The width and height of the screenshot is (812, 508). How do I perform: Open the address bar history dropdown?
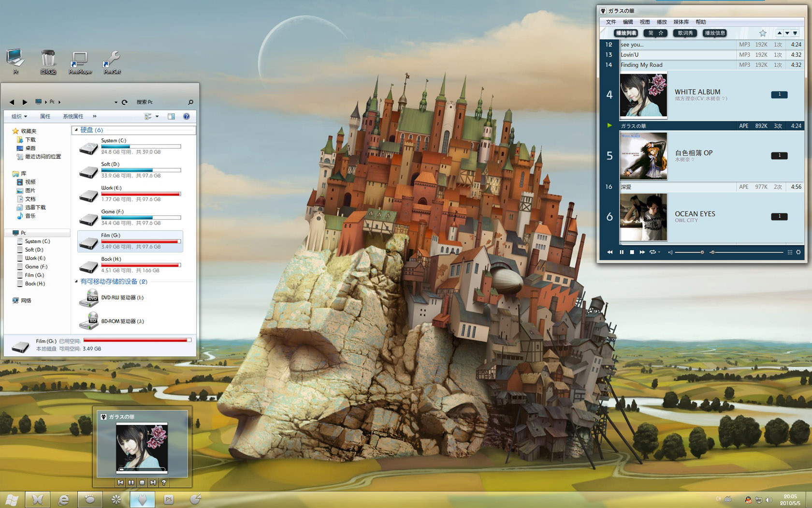pos(116,103)
